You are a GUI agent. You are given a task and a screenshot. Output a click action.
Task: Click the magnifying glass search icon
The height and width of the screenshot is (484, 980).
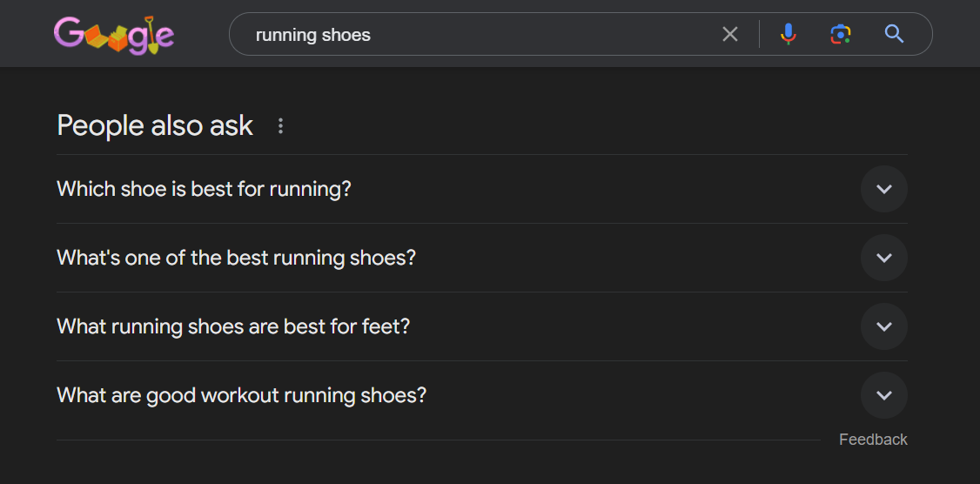point(894,34)
